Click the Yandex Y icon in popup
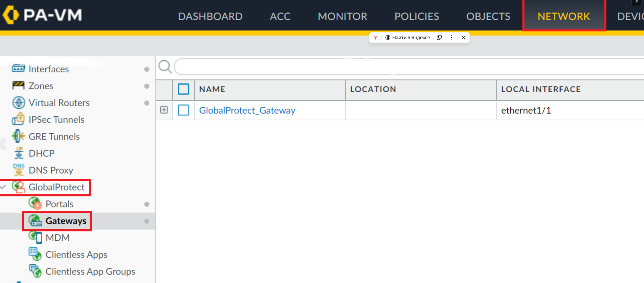 [376, 38]
